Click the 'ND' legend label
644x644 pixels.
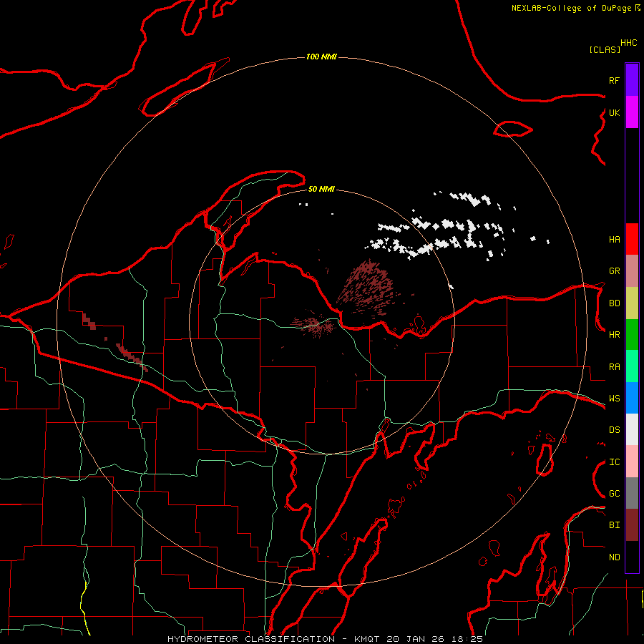(x=614, y=557)
